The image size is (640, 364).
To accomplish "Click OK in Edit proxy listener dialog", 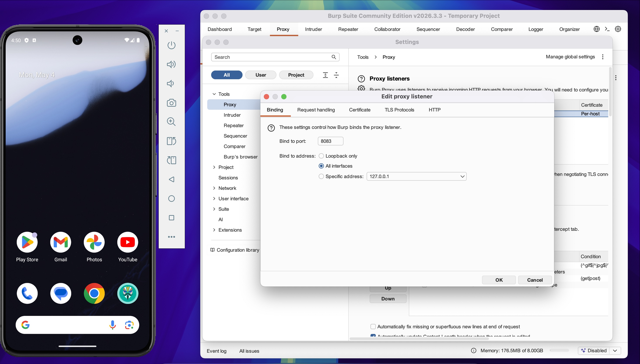I will (x=499, y=280).
